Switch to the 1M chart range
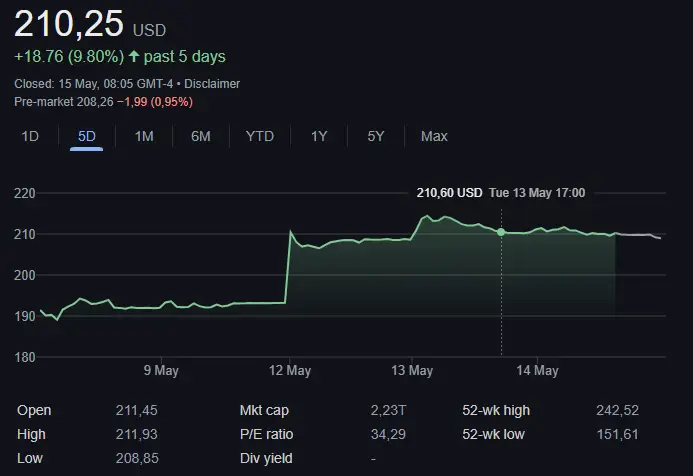693x476 pixels. click(x=144, y=136)
